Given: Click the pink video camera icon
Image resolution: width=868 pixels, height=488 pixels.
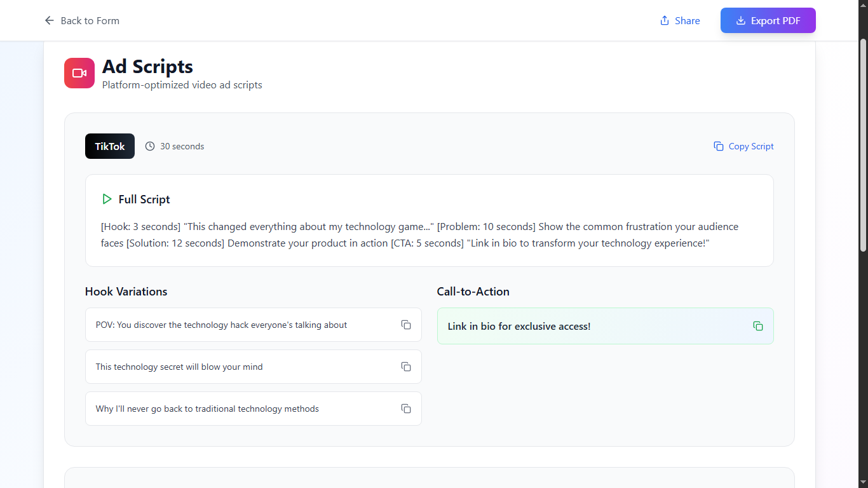Looking at the screenshot, I should (79, 73).
